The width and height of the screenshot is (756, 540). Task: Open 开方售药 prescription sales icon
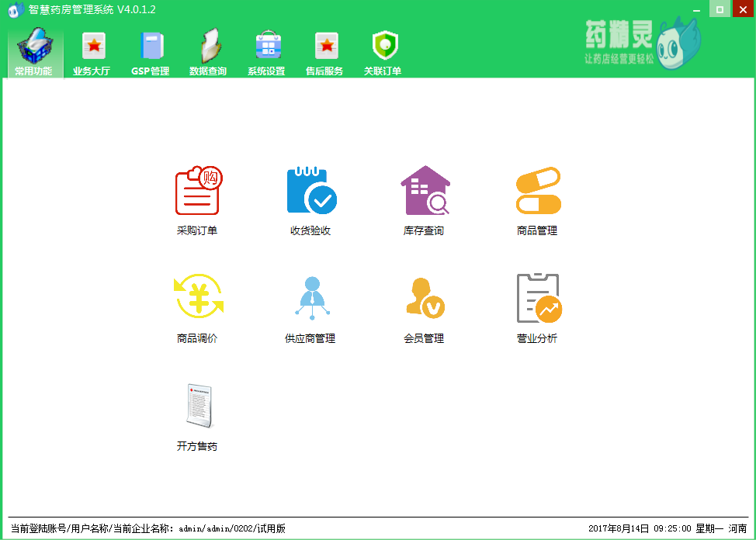pyautogui.click(x=199, y=406)
